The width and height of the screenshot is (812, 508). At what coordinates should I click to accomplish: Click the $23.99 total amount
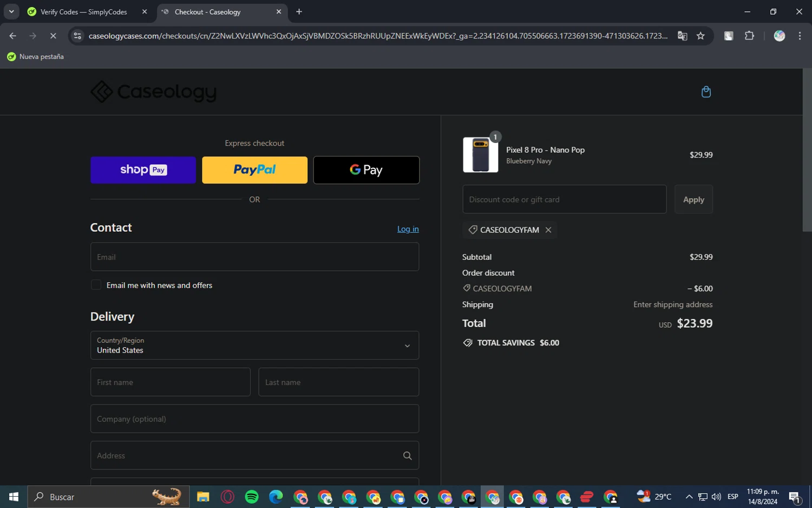[695, 323]
